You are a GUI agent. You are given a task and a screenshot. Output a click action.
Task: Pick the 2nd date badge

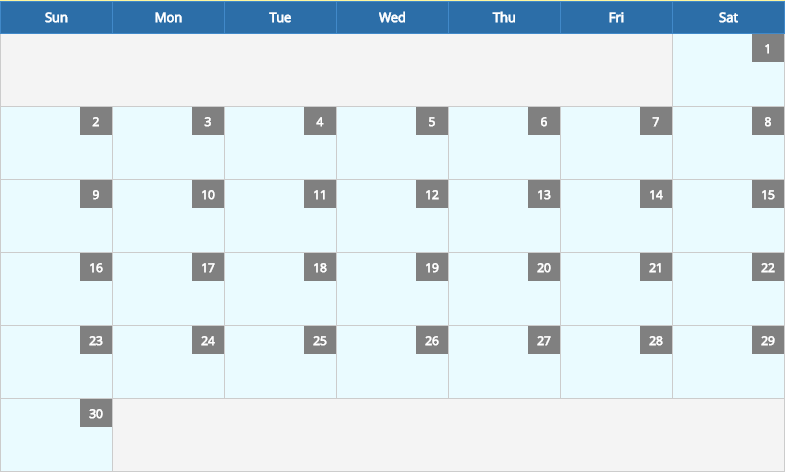coord(96,121)
